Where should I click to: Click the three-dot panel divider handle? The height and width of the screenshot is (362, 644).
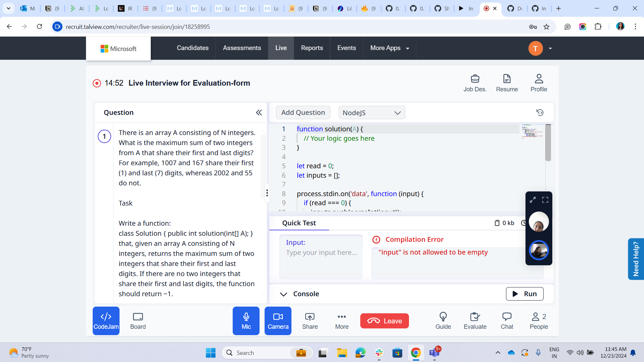267,193
